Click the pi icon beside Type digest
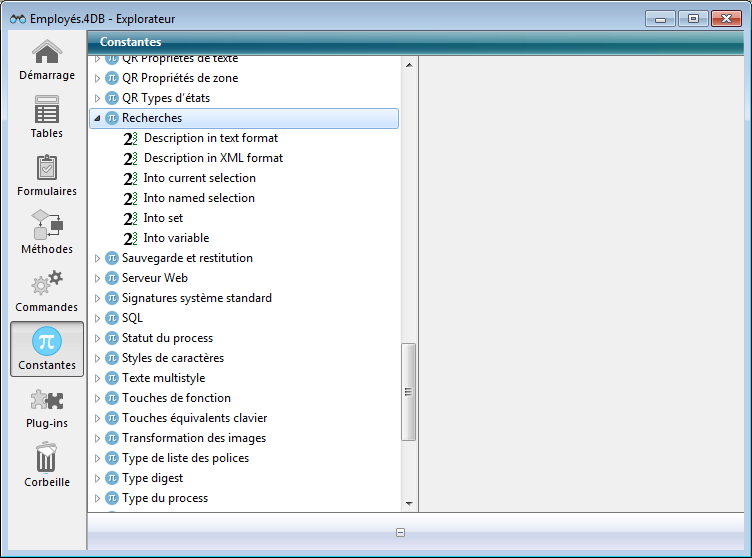 pos(112,478)
